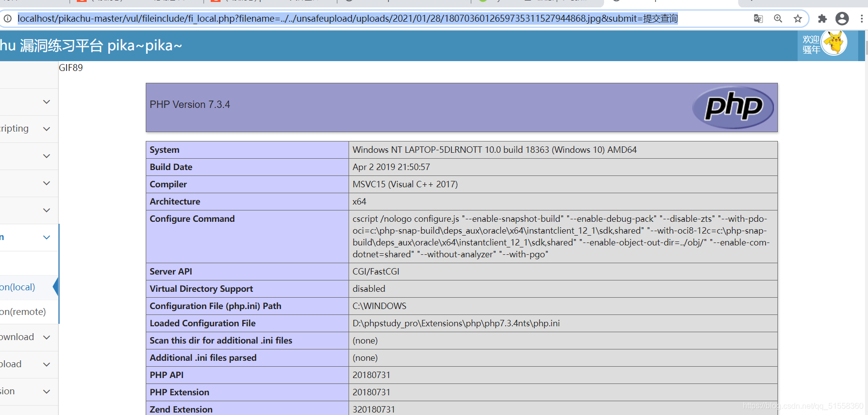Open the Chrome three-dot menu
The width and height of the screenshot is (868, 415).
[x=861, y=19]
